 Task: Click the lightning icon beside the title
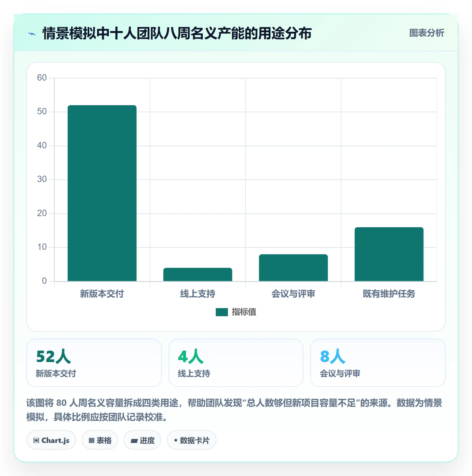pyautogui.click(x=32, y=34)
